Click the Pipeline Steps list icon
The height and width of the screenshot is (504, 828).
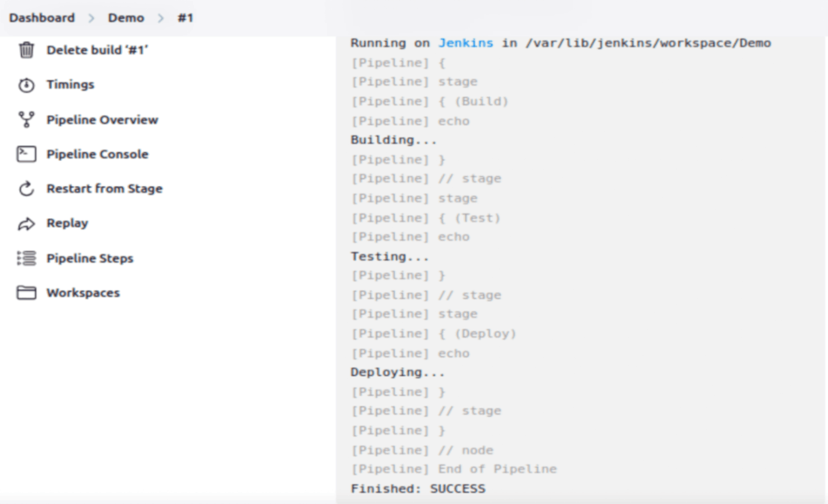pos(26,258)
